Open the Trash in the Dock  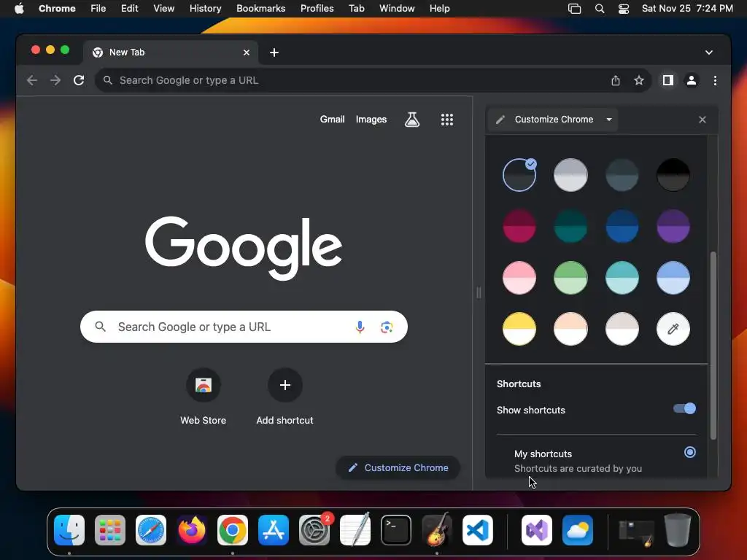click(x=678, y=530)
